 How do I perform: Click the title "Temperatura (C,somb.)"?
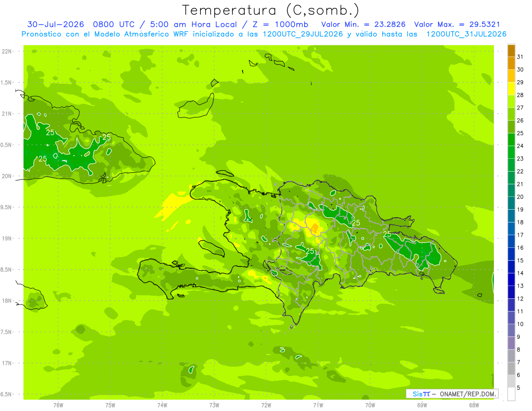tap(270, 10)
